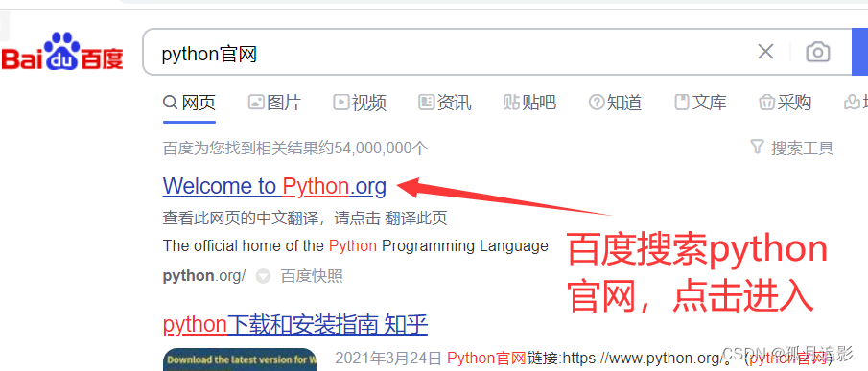Expand dropdown arrow beside python.org/
The width and height of the screenshot is (868, 371).
coord(263,276)
